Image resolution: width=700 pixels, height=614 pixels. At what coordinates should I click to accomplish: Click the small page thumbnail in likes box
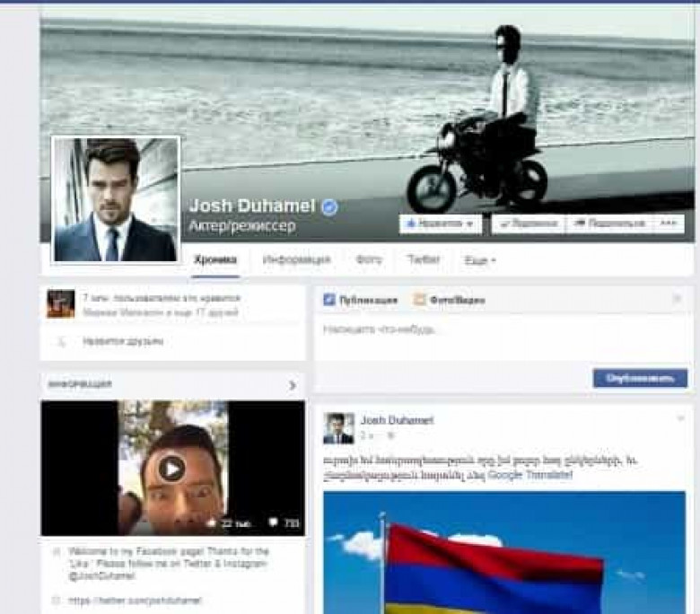pyautogui.click(x=61, y=304)
